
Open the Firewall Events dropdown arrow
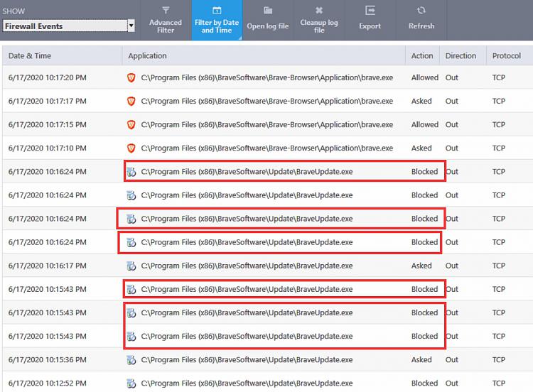point(131,26)
